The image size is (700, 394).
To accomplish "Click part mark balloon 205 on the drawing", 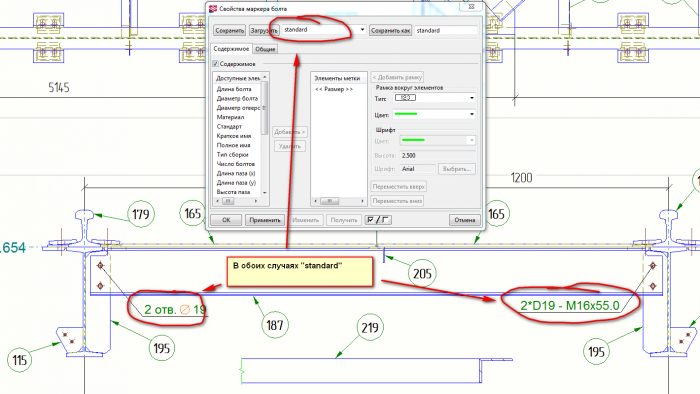I will pos(422,273).
